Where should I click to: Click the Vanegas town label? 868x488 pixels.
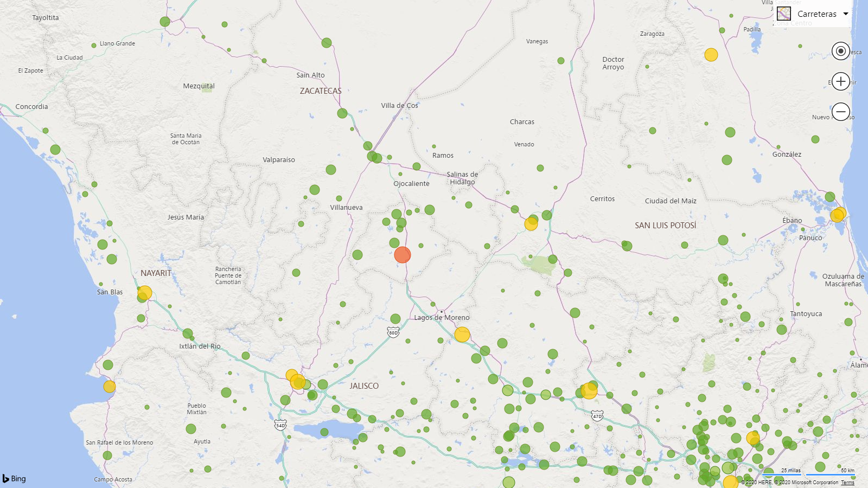537,41
